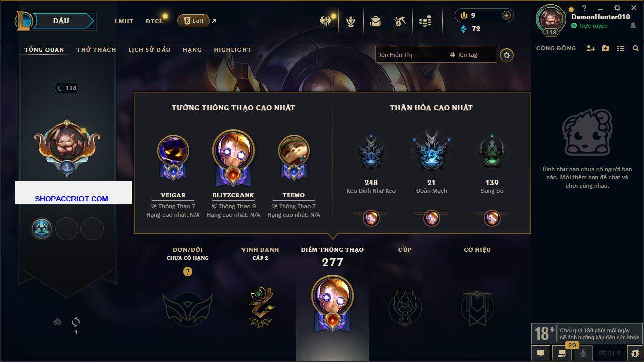Switch to the Thử Thách tab
644x362 pixels.
96,50
